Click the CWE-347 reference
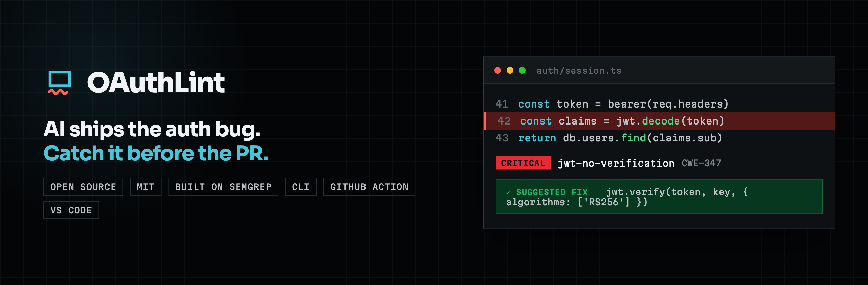The image size is (868, 285). [x=702, y=163]
